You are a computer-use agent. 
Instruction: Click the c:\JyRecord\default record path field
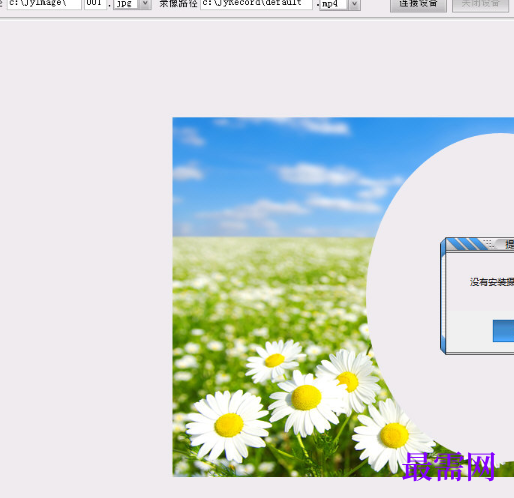256,4
